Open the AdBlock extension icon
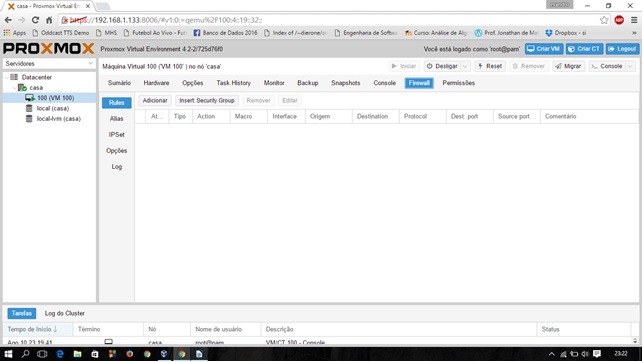Screen dimensions: 643x362 click(x=619, y=20)
